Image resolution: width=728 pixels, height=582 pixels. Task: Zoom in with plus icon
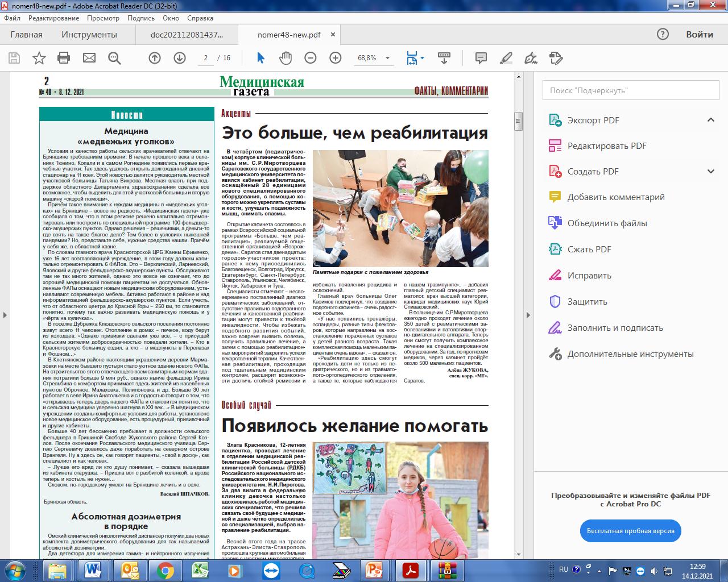tap(336, 58)
